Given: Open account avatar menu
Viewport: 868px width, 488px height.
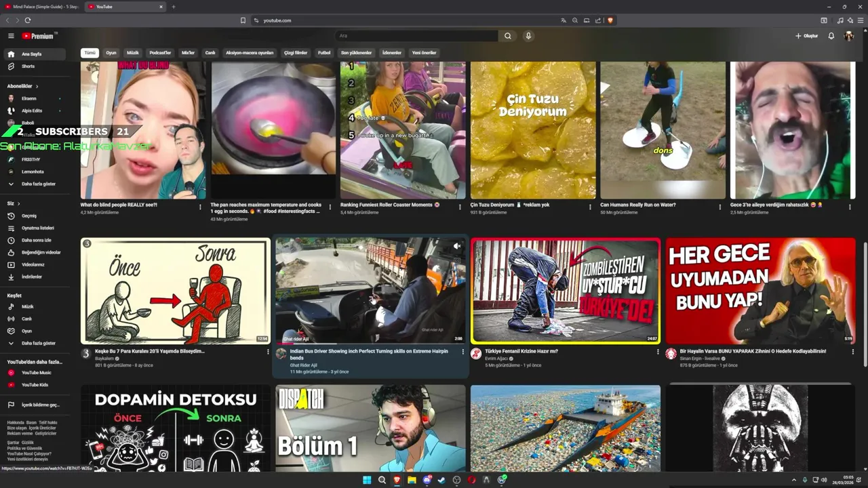Looking at the screenshot, I should [848, 36].
